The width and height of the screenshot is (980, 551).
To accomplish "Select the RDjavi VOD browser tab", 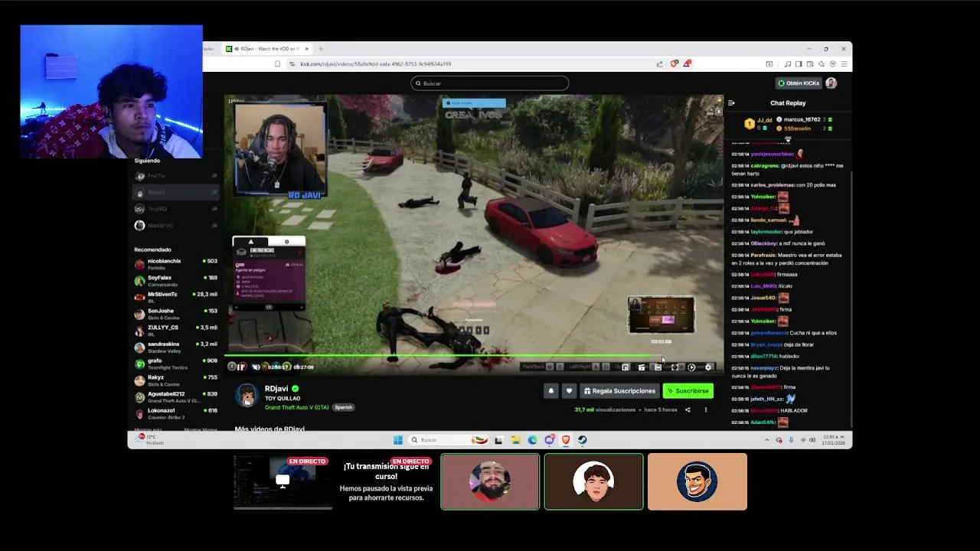I will click(x=267, y=49).
